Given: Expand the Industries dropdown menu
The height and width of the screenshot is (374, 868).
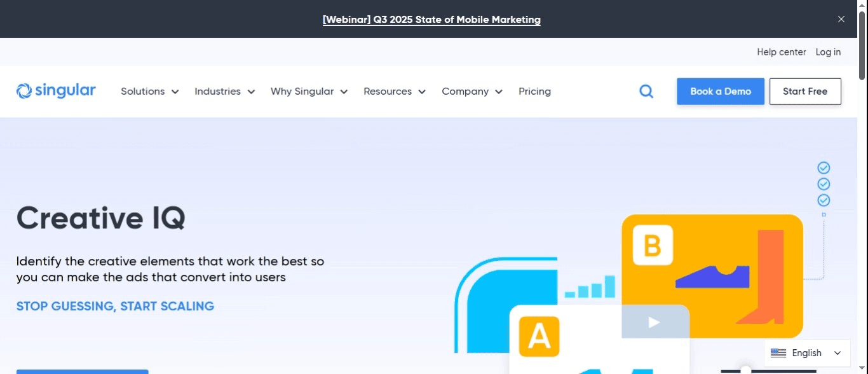Looking at the screenshot, I should (224, 92).
